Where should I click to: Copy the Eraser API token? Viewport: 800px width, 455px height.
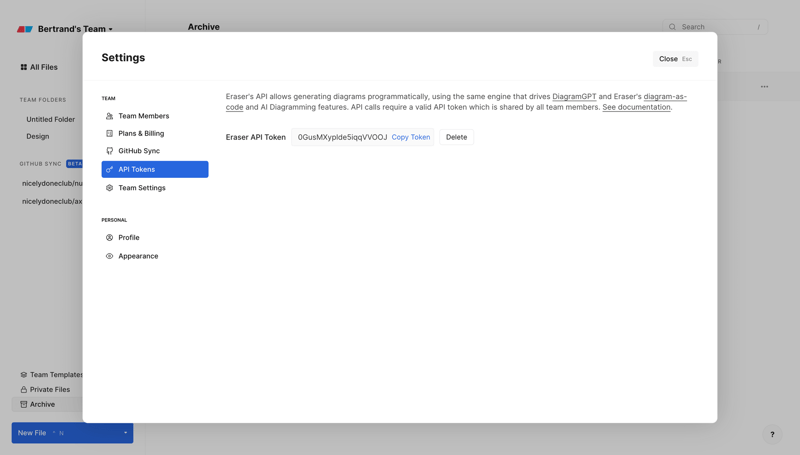click(x=411, y=137)
